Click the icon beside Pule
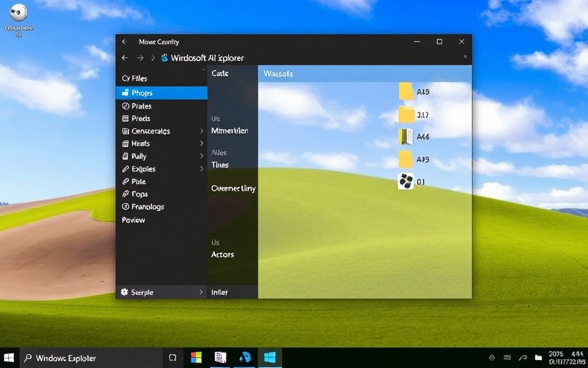 [x=126, y=181]
